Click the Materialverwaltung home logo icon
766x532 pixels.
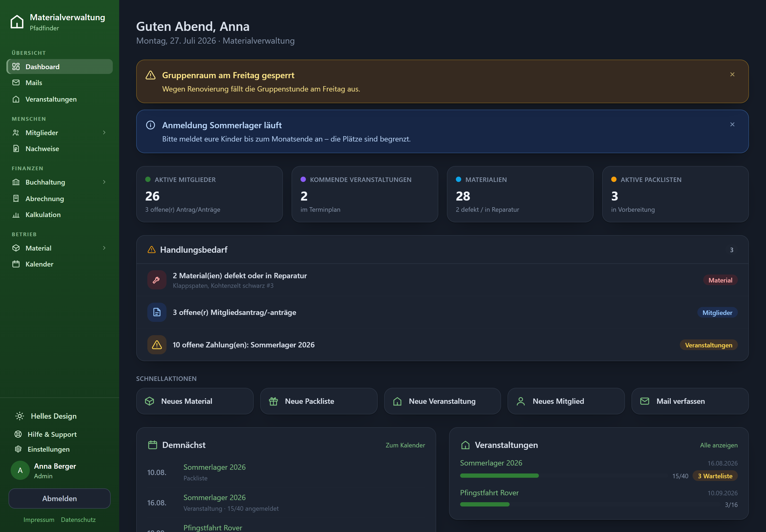17,22
